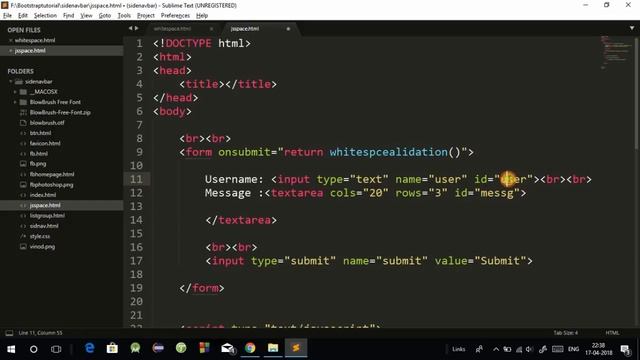The image size is (640, 360).
Task: Open the Edit menu
Action: coord(23,16)
